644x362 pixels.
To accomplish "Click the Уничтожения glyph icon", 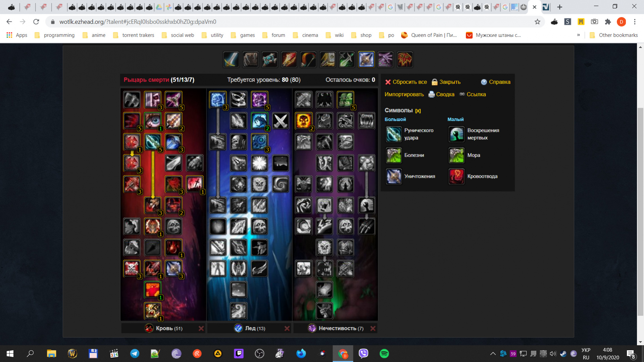I will (393, 176).
